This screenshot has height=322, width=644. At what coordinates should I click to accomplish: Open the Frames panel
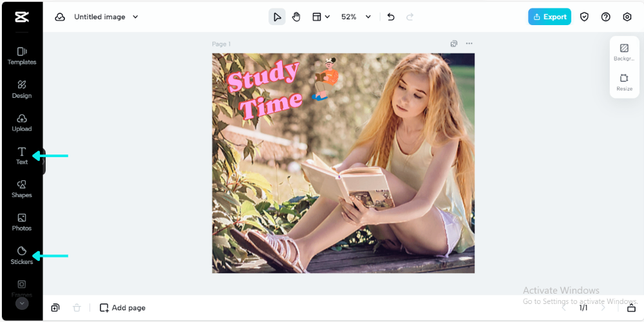(x=22, y=289)
